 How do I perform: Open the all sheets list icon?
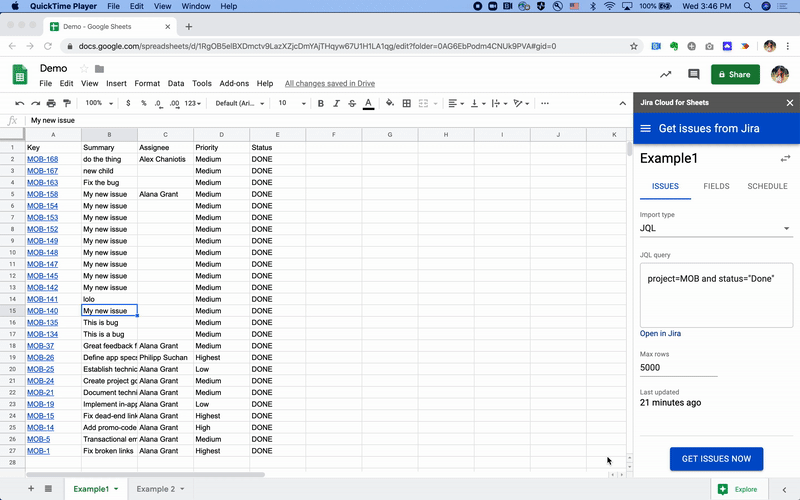coord(48,489)
